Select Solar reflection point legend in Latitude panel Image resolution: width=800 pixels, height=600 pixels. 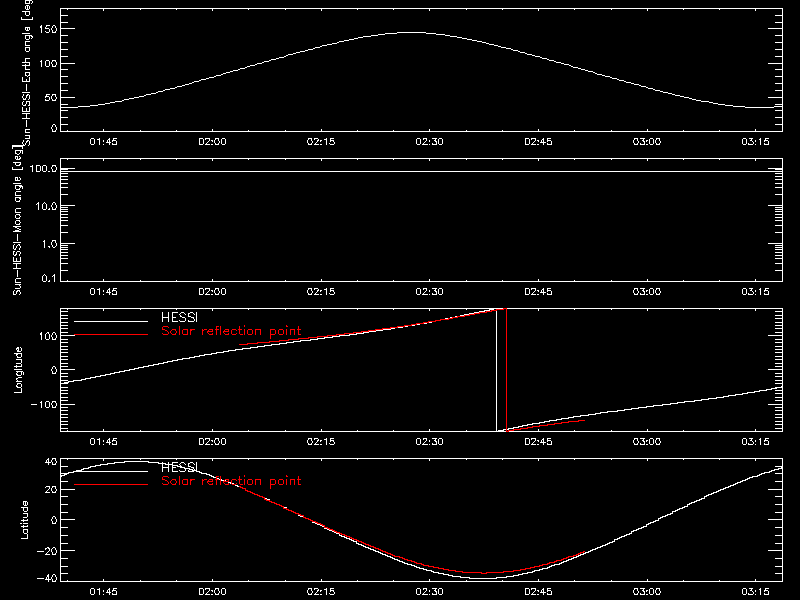[x=231, y=481]
